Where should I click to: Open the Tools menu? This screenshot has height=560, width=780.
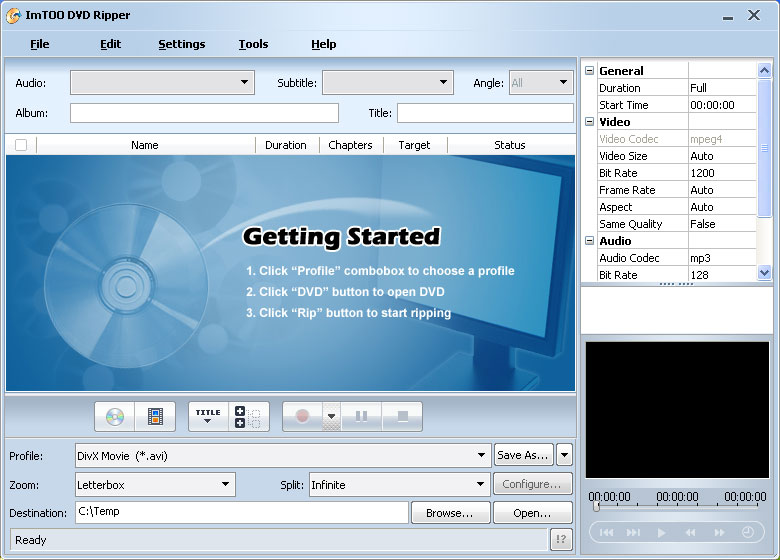point(253,44)
